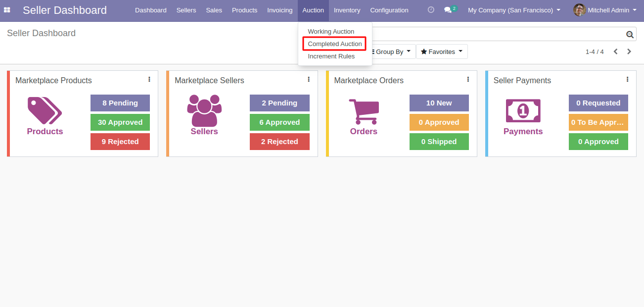Open the Sales menu
The image size is (644, 307).
tap(214, 10)
